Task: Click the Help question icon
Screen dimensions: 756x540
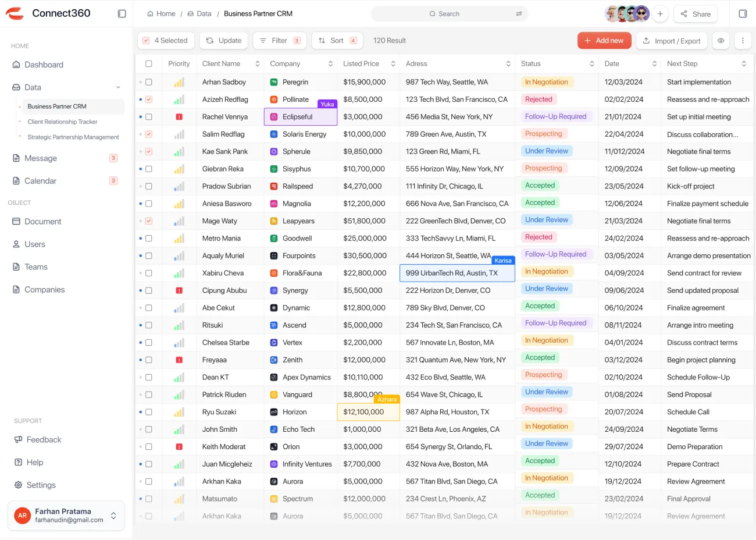Action: pos(18,463)
